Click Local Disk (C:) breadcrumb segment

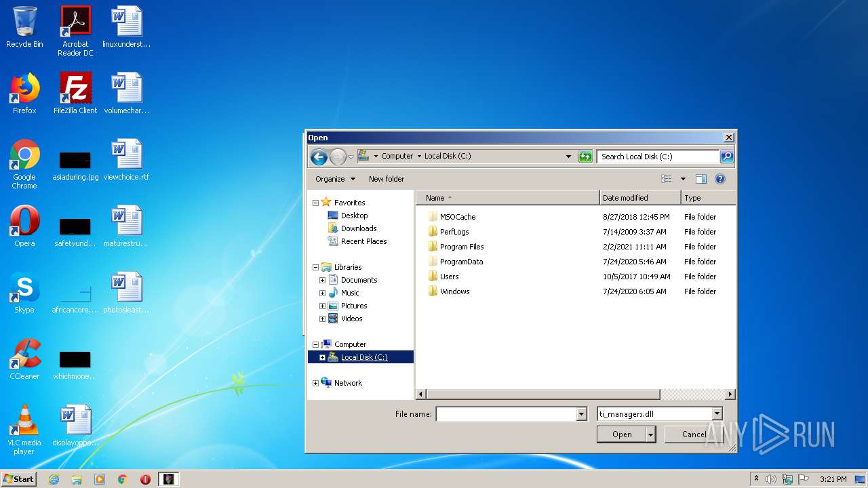pyautogui.click(x=448, y=156)
